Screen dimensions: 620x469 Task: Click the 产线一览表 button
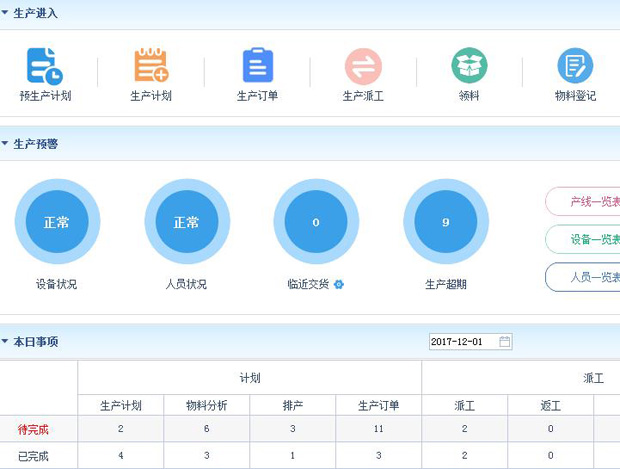[x=585, y=201]
